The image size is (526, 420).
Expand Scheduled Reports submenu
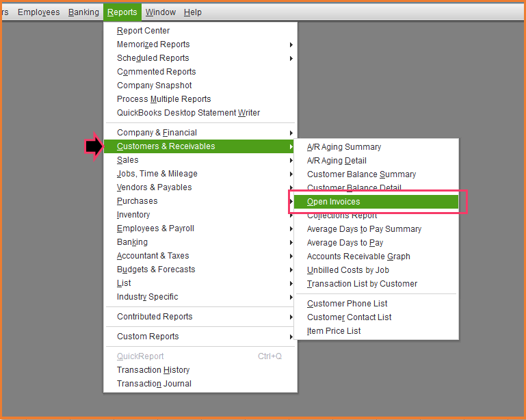200,58
